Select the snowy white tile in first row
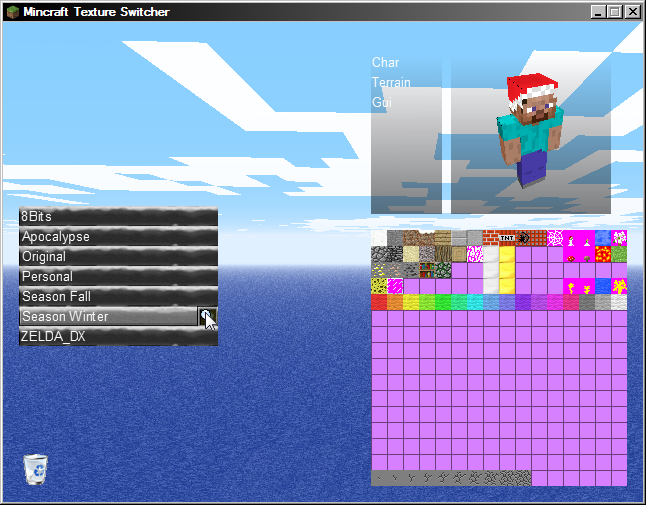Viewport: 646px width, 505px height. [x=379, y=238]
